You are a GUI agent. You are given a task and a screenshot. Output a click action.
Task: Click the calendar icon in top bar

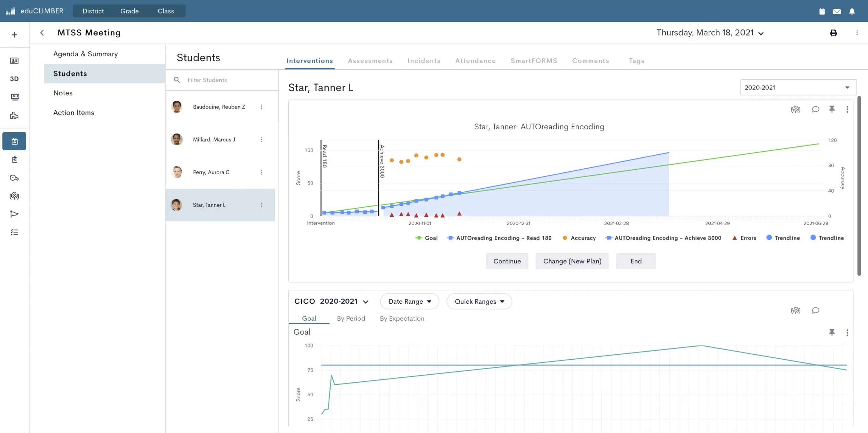coord(822,11)
